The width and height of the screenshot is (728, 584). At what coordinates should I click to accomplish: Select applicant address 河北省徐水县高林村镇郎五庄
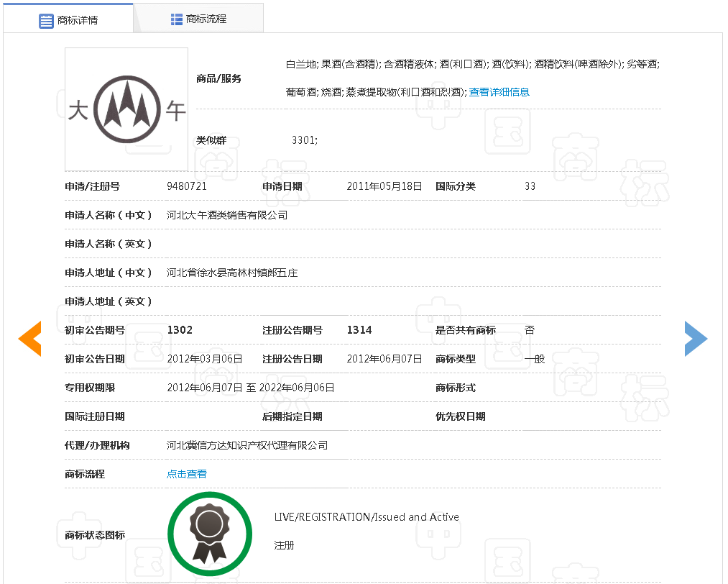[x=232, y=273]
